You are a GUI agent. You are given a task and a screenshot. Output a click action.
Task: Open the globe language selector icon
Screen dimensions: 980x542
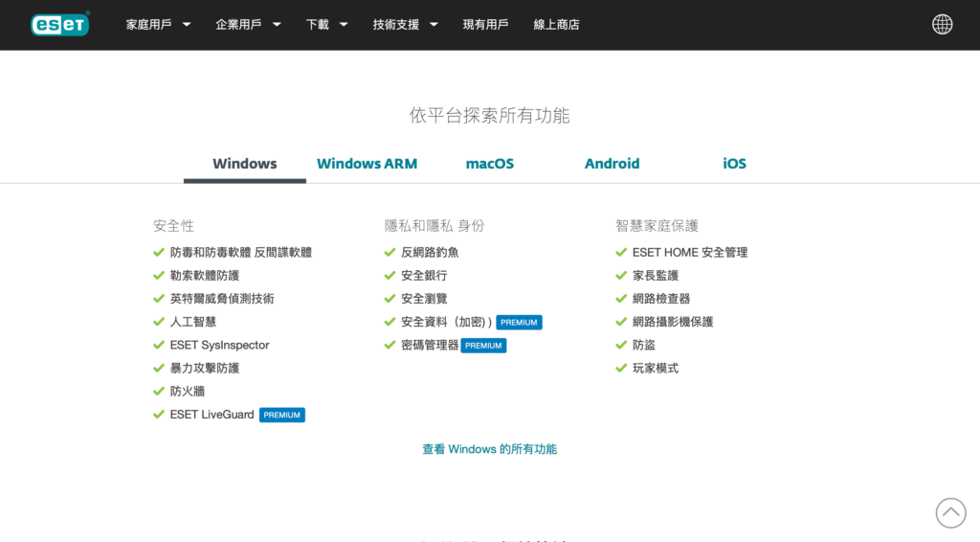[x=942, y=24]
